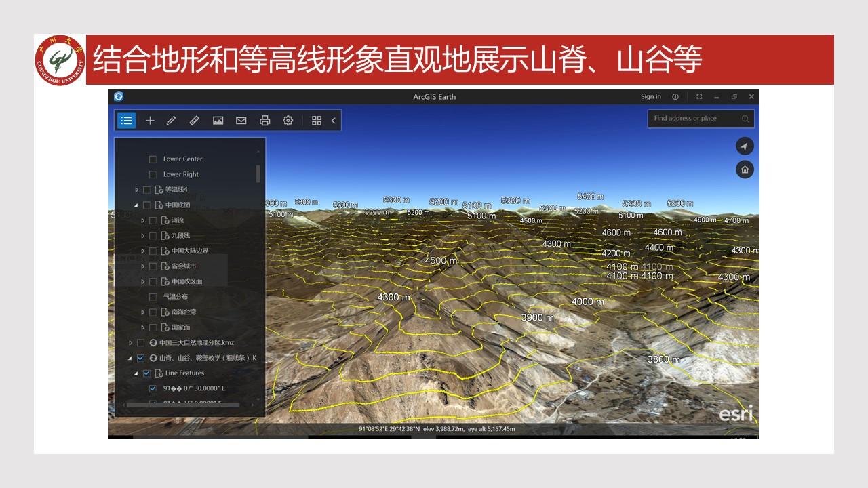
Task: Enable the 中国三大自然地理分区.kmz checkbox
Action: [140, 343]
